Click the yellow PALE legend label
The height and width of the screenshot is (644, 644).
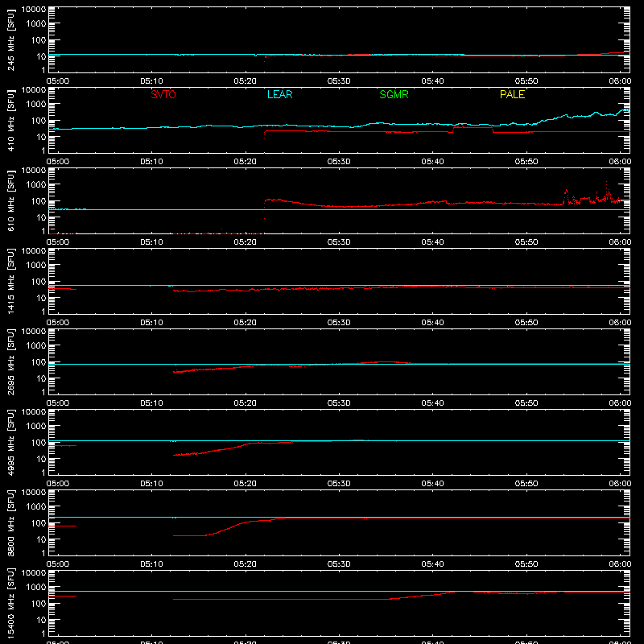coord(512,94)
